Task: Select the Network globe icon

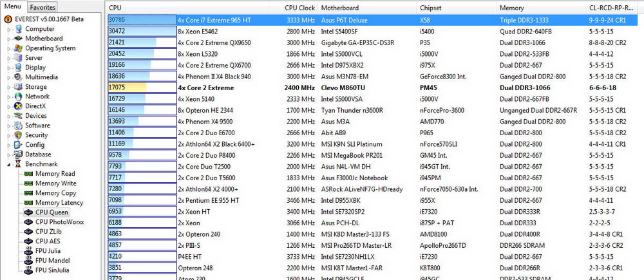Action: [x=18, y=97]
